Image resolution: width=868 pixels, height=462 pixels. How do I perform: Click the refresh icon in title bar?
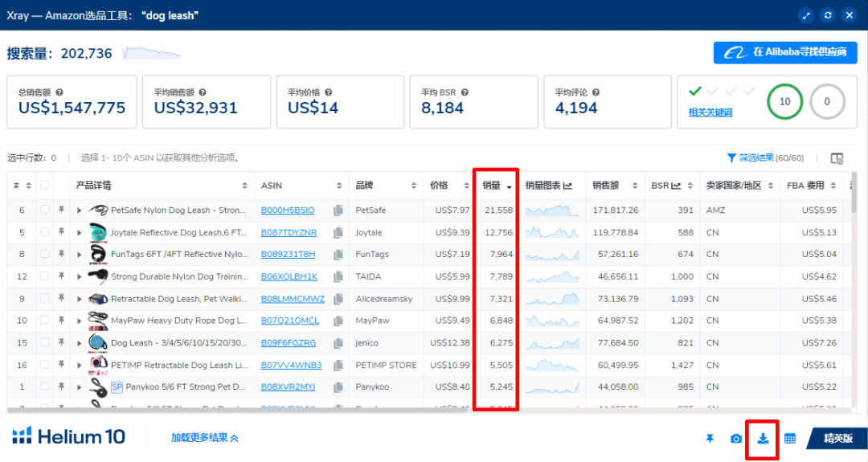pos(828,15)
